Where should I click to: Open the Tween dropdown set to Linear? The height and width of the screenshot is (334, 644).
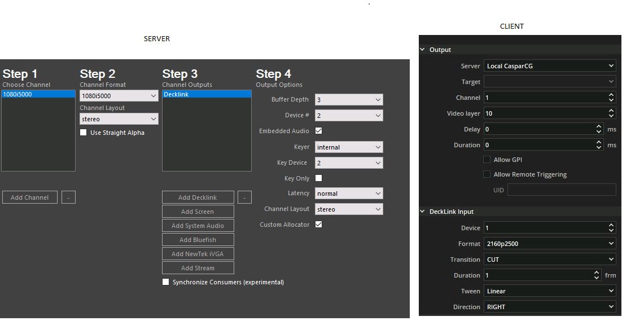(x=550, y=291)
